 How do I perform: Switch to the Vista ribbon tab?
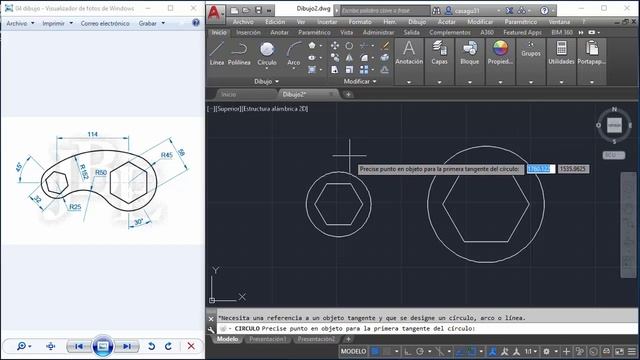(346, 32)
